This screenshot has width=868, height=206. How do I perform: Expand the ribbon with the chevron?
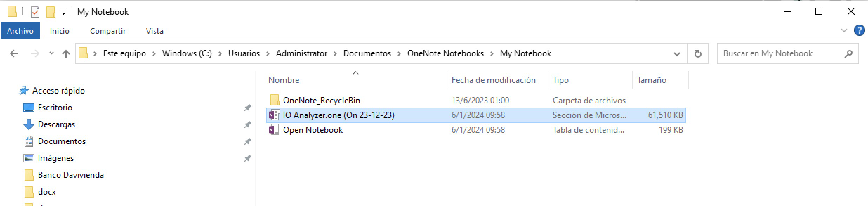point(844,31)
